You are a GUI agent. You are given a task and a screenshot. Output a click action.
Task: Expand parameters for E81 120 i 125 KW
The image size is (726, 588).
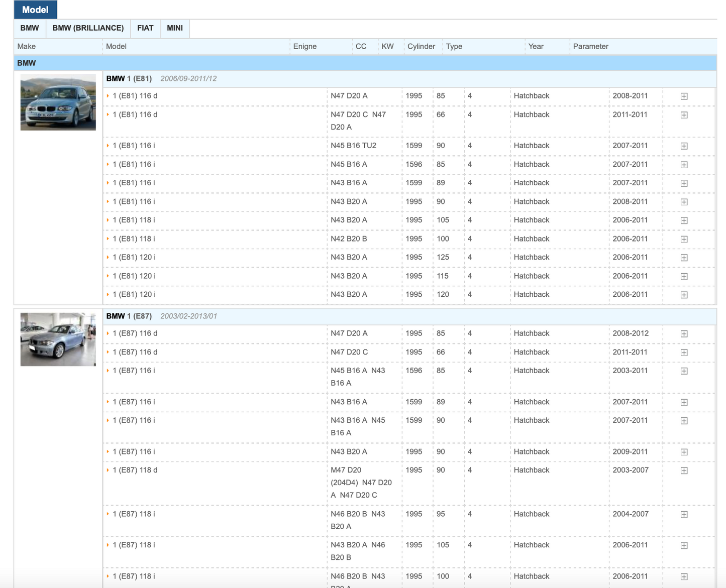point(684,258)
